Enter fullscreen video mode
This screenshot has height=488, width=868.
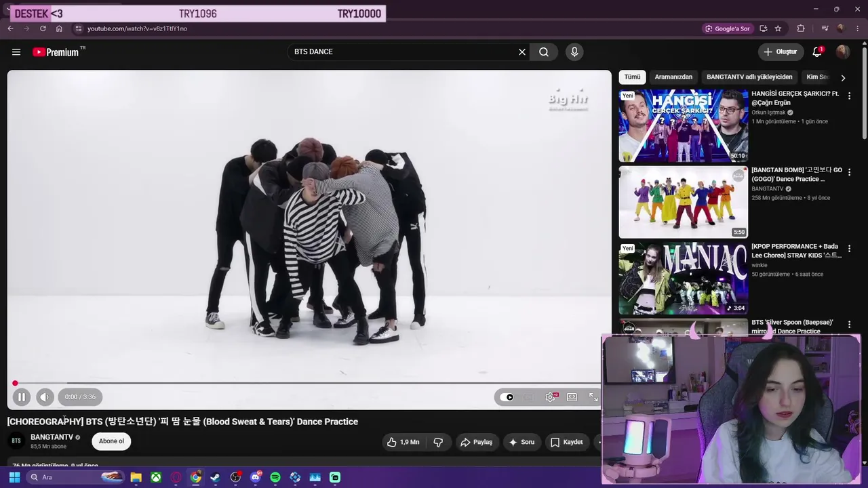coord(593,397)
